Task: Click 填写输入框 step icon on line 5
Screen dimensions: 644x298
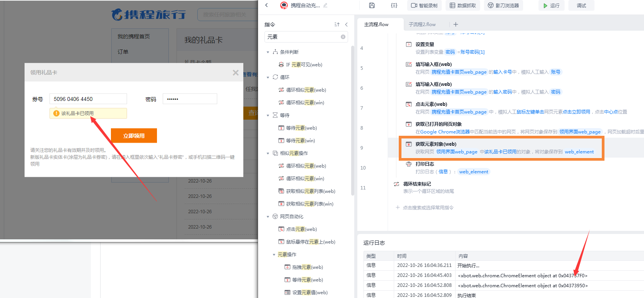Action: pyautogui.click(x=409, y=64)
